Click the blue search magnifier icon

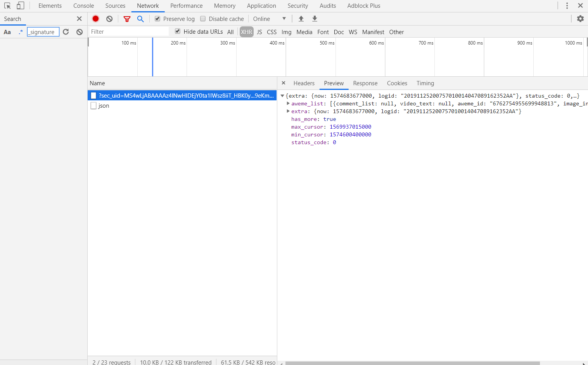click(140, 19)
